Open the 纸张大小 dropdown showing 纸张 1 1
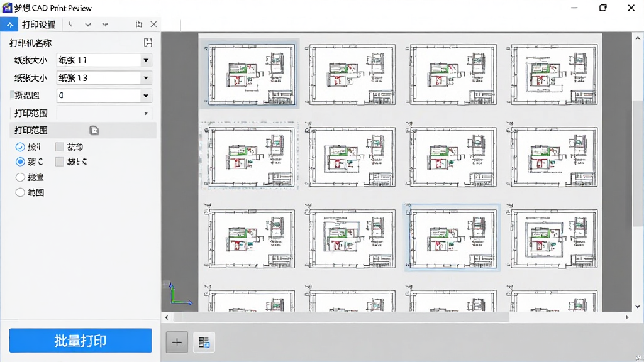This screenshot has height=362, width=644. (104, 60)
